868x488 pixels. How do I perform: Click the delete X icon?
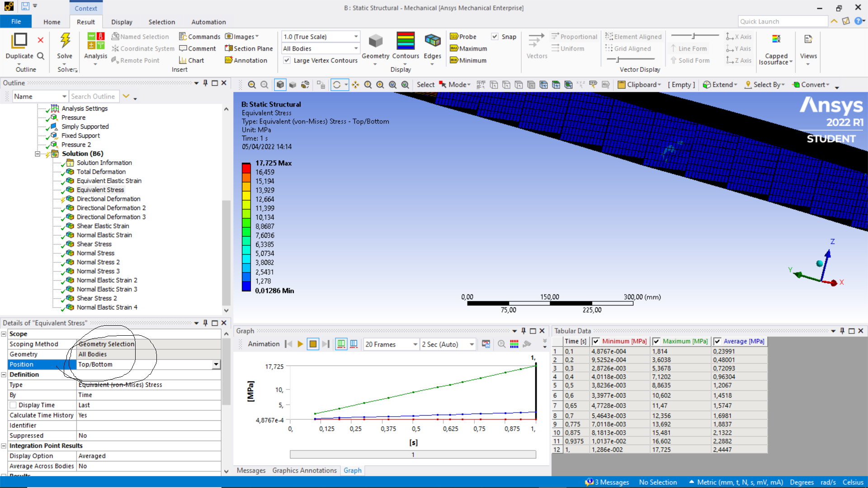pyautogui.click(x=41, y=40)
